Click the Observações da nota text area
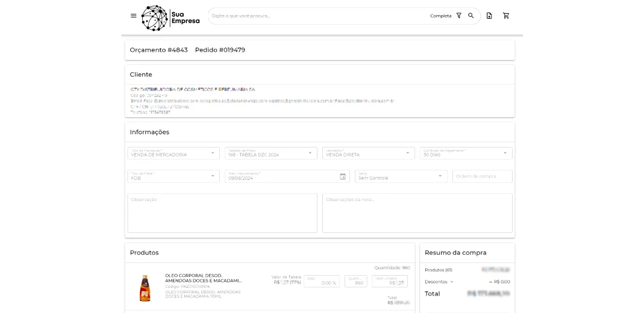 [x=417, y=213]
